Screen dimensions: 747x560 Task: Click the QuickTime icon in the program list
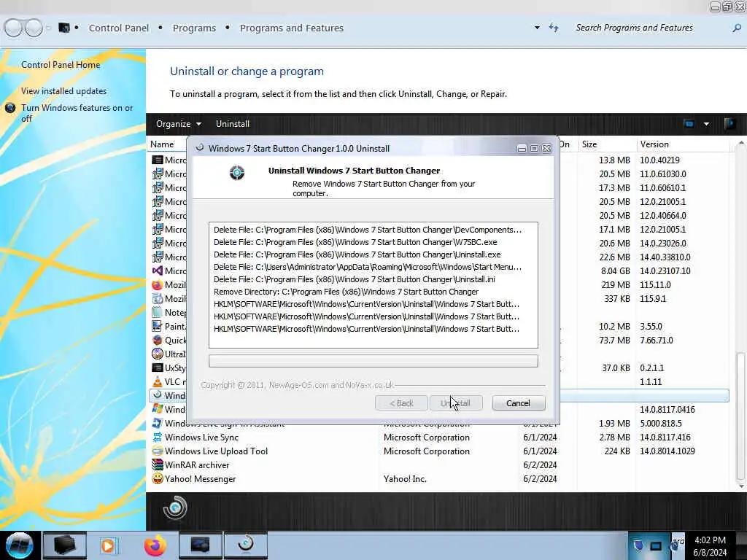158,340
